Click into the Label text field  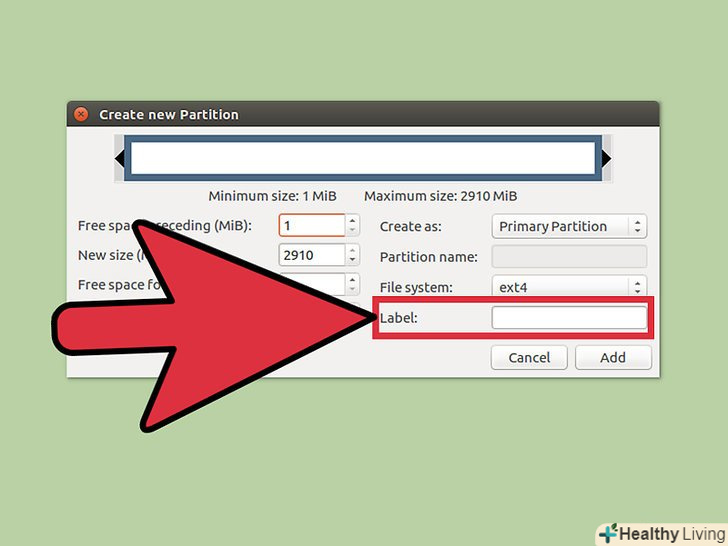(569, 318)
